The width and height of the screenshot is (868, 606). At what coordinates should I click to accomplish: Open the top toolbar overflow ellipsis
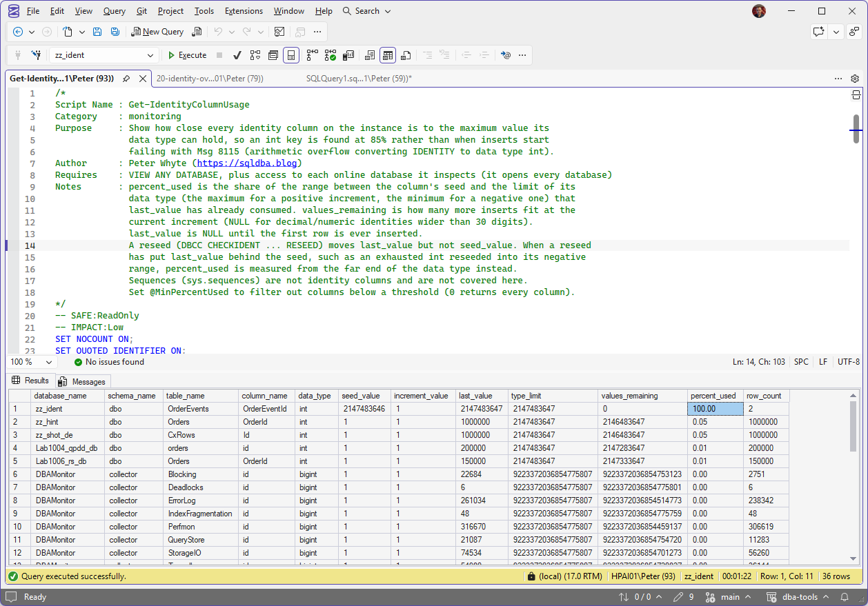tap(317, 32)
